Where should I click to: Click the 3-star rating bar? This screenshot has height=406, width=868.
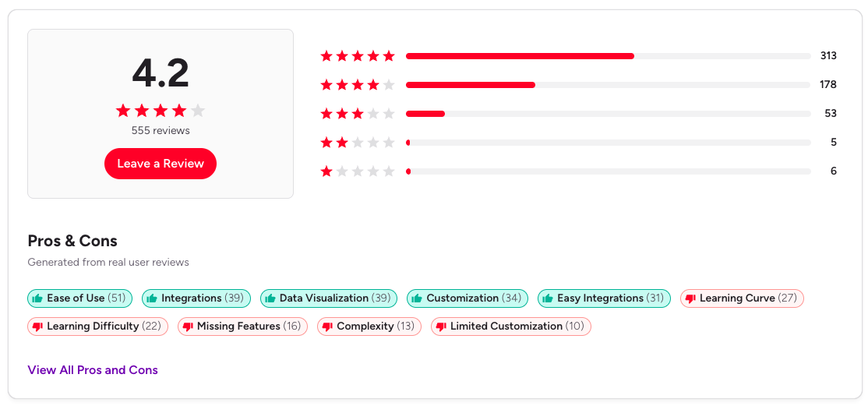tap(608, 114)
